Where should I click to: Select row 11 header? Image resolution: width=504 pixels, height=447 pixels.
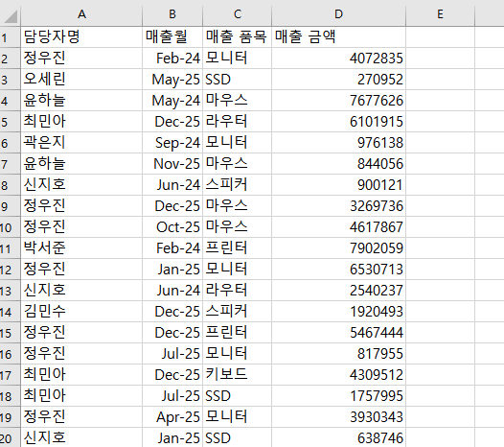[x=10, y=248]
